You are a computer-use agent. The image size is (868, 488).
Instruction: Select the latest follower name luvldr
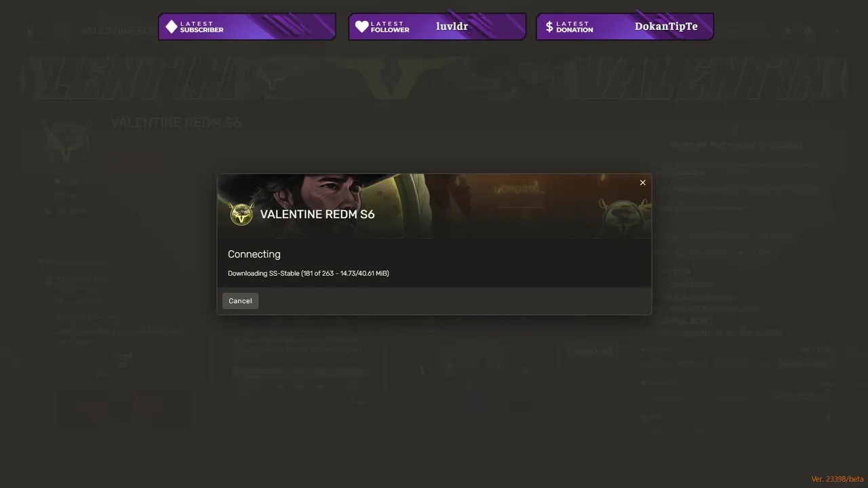click(452, 26)
